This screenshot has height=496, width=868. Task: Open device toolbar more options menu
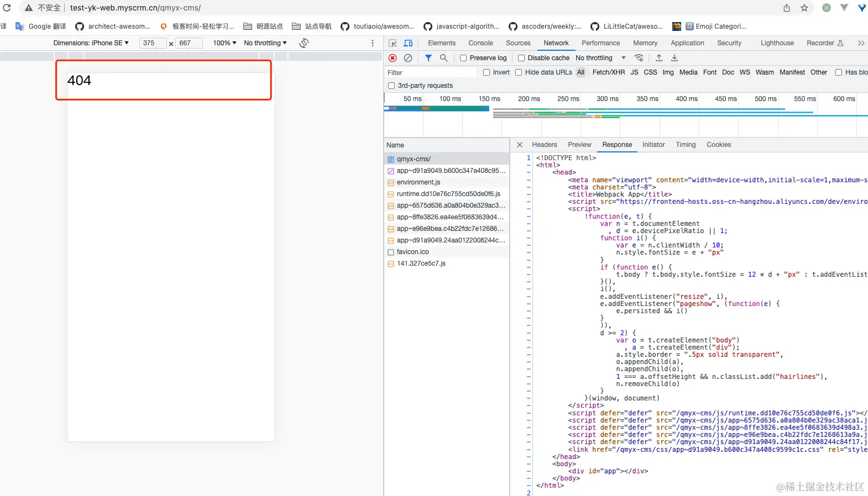[x=373, y=43]
